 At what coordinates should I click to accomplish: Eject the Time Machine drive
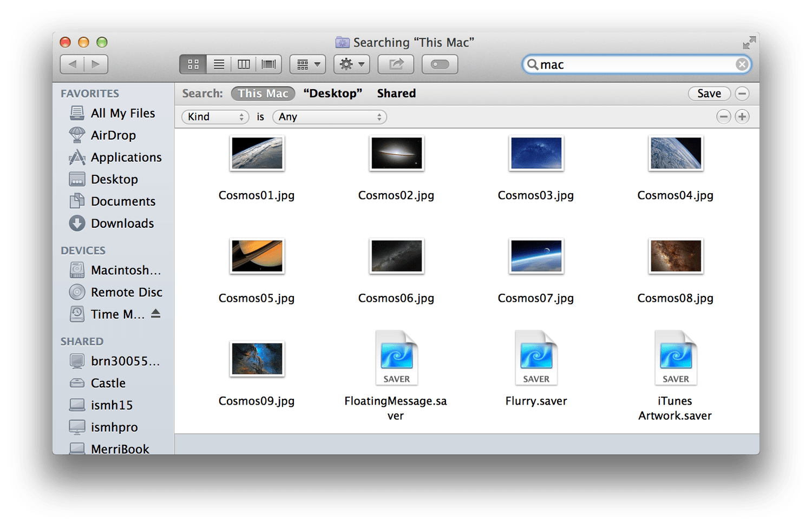[156, 313]
